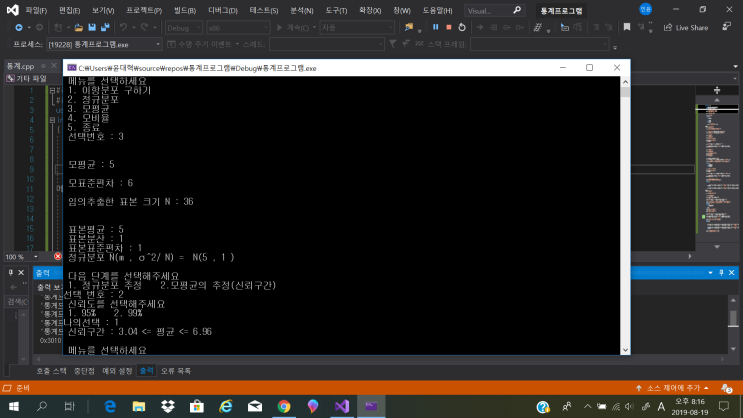Open Internet Explorer from the taskbar
Screen dimensions: 743x418
click(x=226, y=406)
